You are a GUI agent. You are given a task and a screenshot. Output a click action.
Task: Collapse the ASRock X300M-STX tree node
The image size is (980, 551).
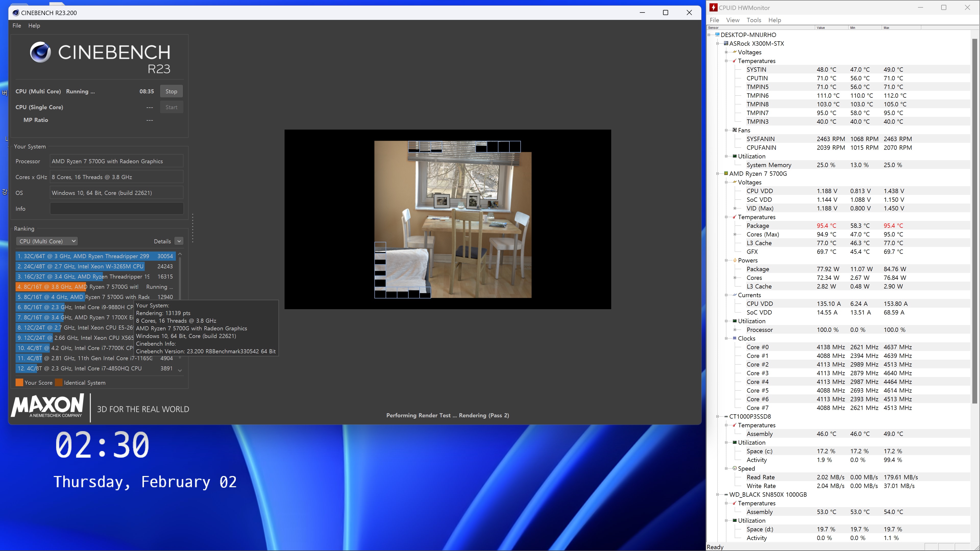point(717,43)
